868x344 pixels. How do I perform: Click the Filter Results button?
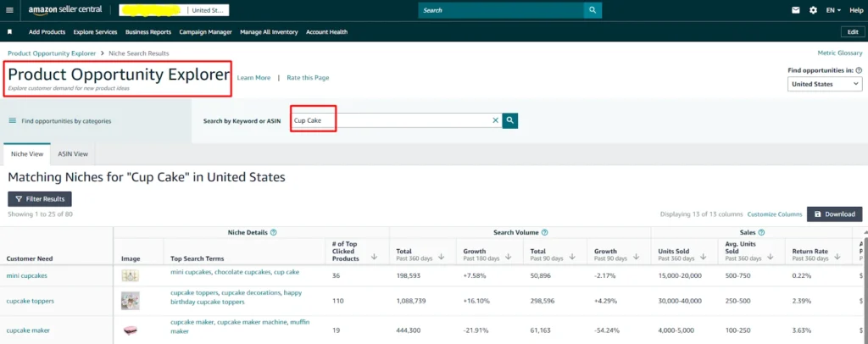click(40, 198)
